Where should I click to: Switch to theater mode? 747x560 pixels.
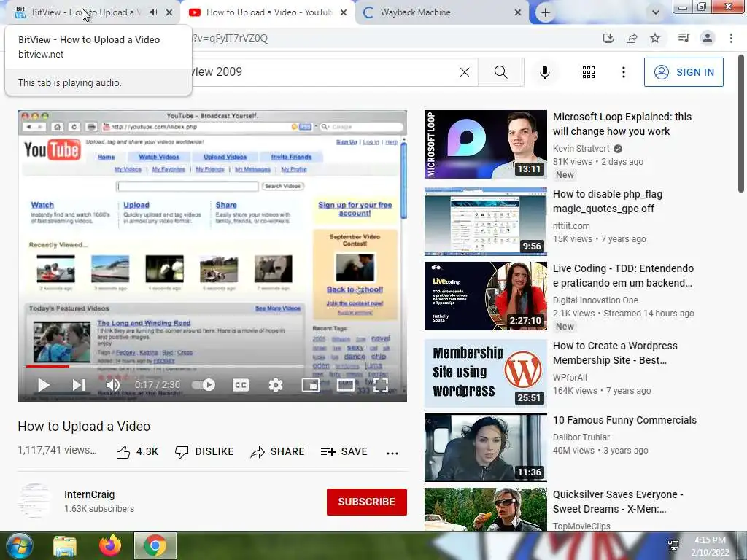click(345, 385)
